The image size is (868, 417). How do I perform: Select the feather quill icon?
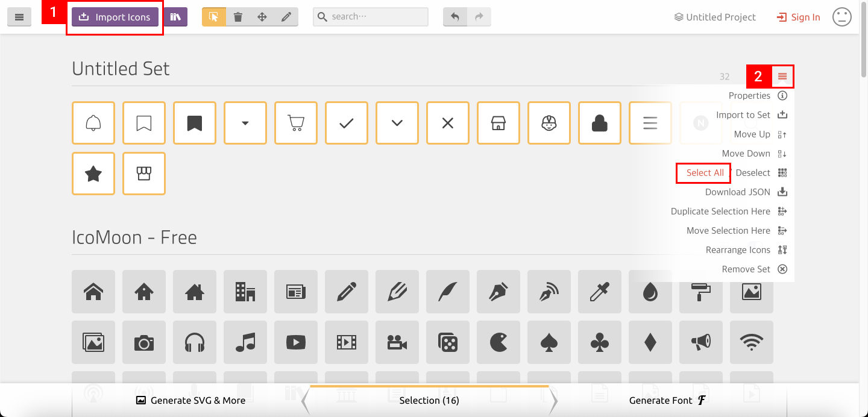(448, 292)
